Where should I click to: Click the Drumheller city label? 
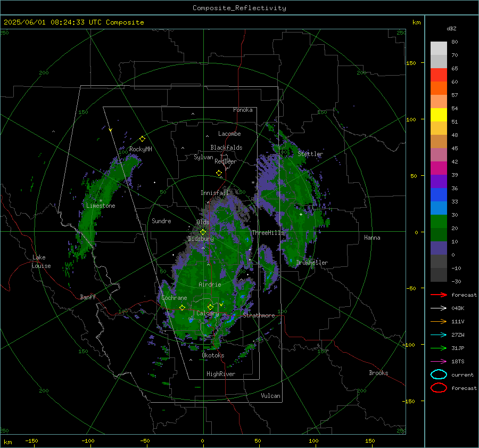[312, 263]
